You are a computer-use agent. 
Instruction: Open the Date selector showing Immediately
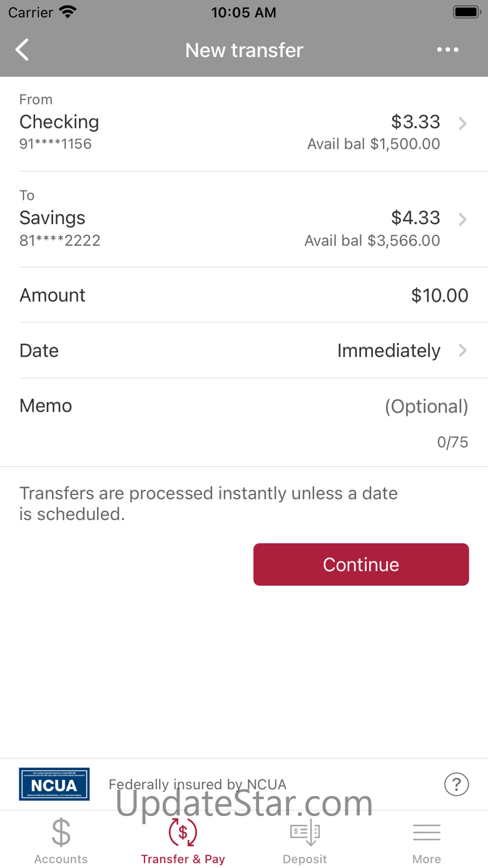(244, 350)
